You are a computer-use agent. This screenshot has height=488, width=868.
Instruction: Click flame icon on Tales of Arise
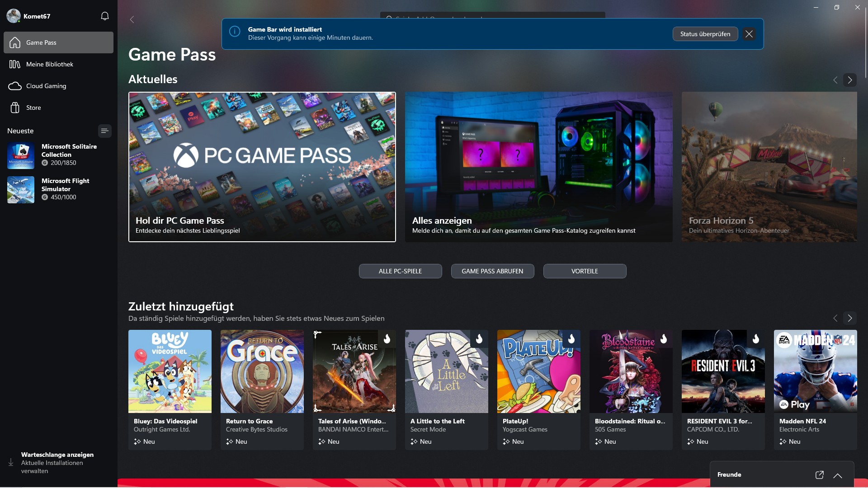387,339
